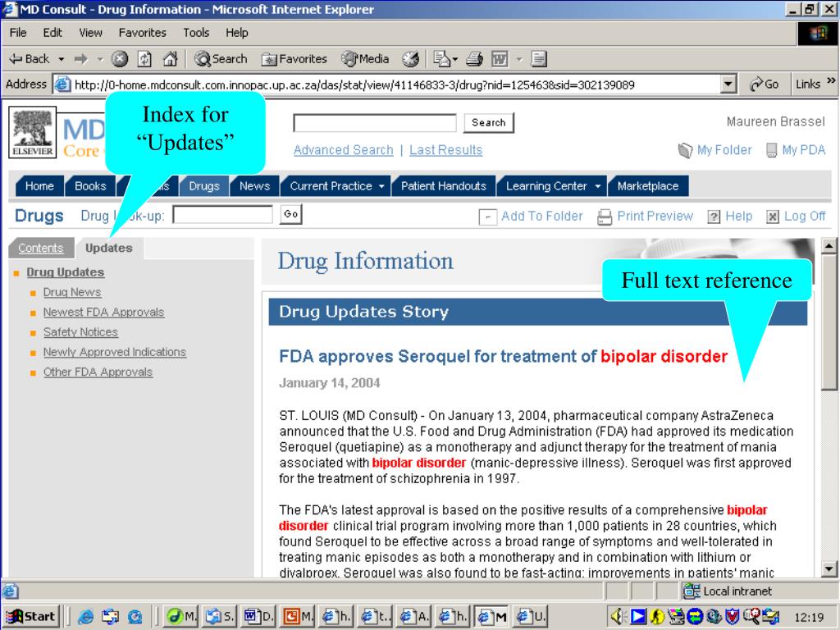Open the Drug News link
840x630 pixels.
(x=72, y=292)
